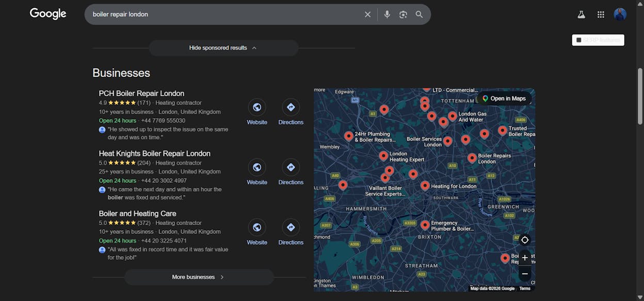This screenshot has height=301, width=644.
Task: Click the Businesses section heading
Action: (x=121, y=73)
